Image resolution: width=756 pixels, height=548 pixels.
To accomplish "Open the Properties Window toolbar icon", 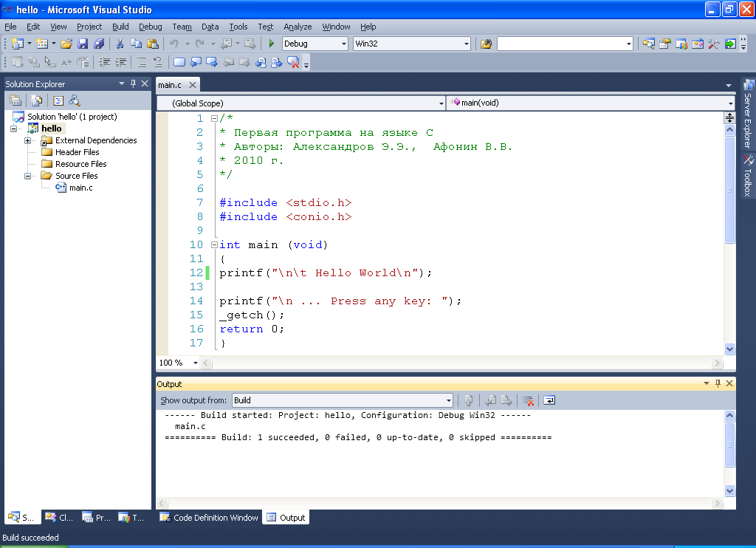I will pyautogui.click(x=665, y=44).
